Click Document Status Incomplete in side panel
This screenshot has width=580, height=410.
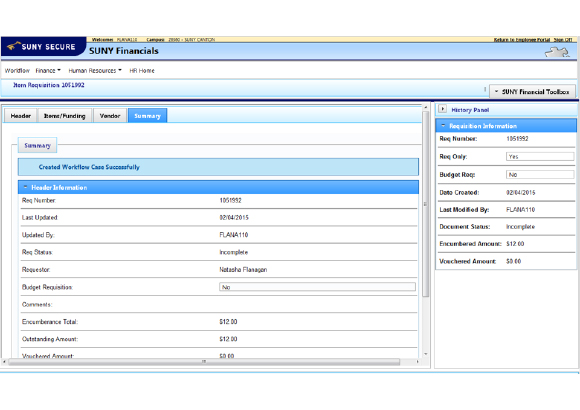(520, 226)
